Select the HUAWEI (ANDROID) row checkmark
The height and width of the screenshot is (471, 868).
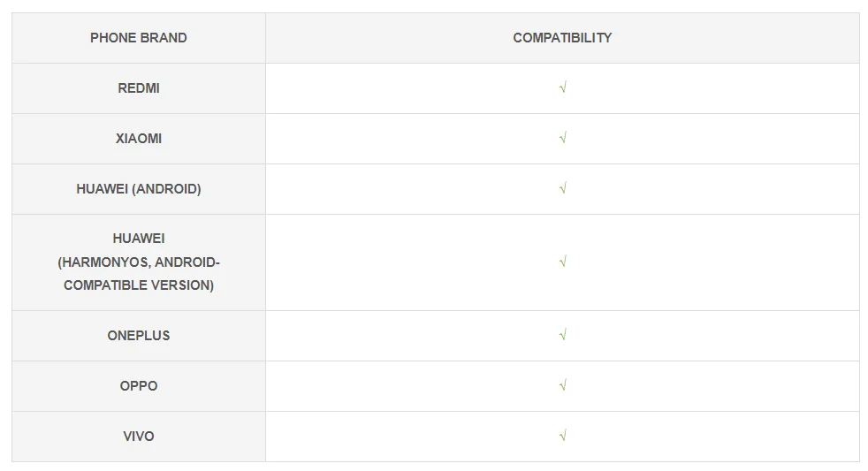tap(562, 189)
